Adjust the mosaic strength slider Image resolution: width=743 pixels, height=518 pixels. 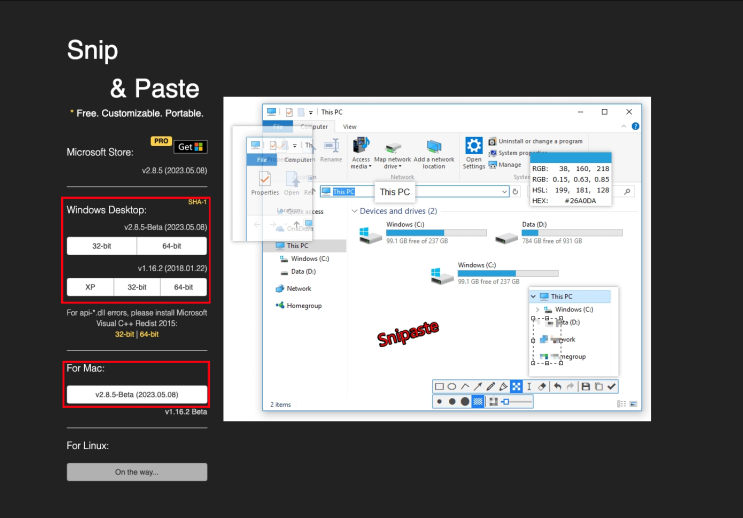(x=516, y=402)
